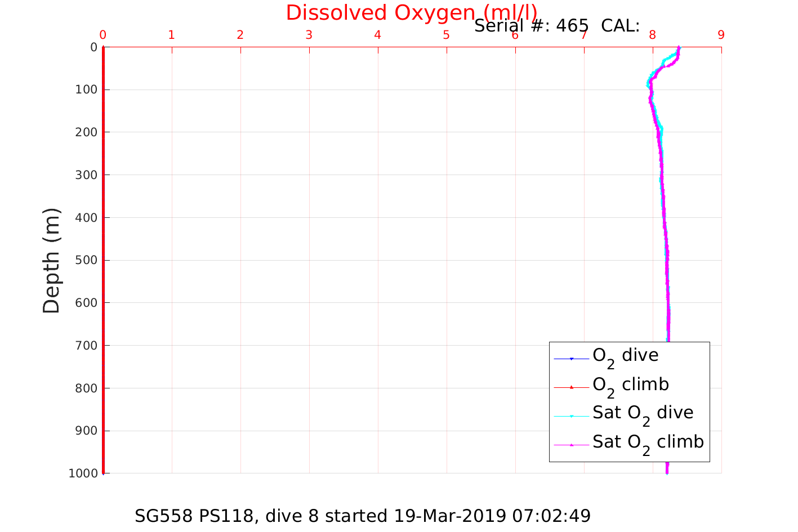Click the 'Dissolved Oxygen (ml/l)' axis title
This screenshot has height=532, width=798.
pyautogui.click(x=411, y=13)
